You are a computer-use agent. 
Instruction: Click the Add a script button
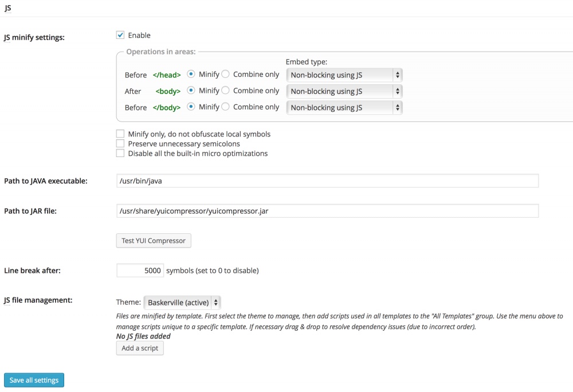140,348
